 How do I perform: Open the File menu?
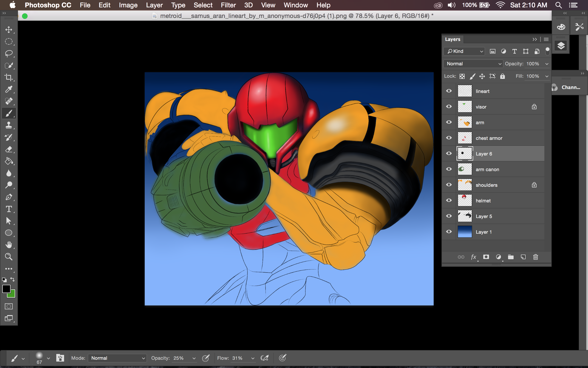coord(85,5)
